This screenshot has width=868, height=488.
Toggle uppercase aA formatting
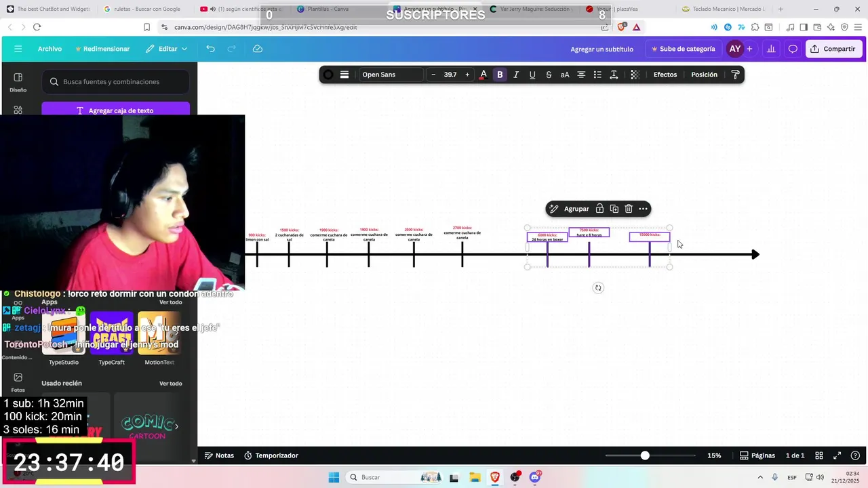pos(565,75)
